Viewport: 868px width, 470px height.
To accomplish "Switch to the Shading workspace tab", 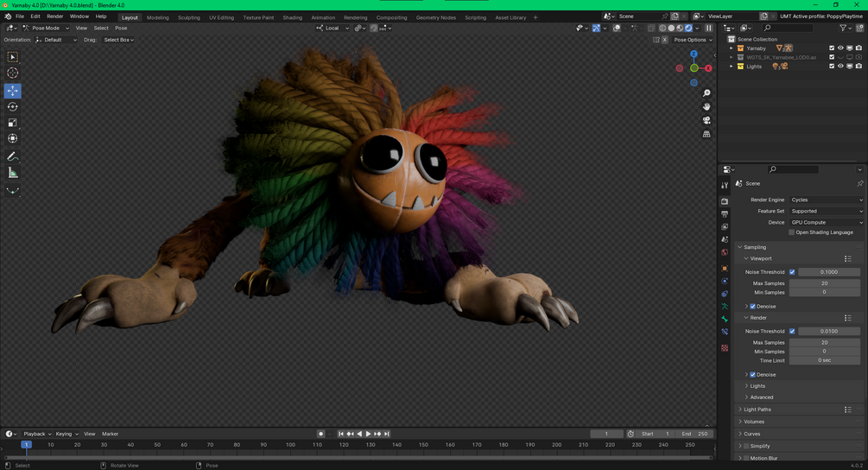I will (292, 17).
